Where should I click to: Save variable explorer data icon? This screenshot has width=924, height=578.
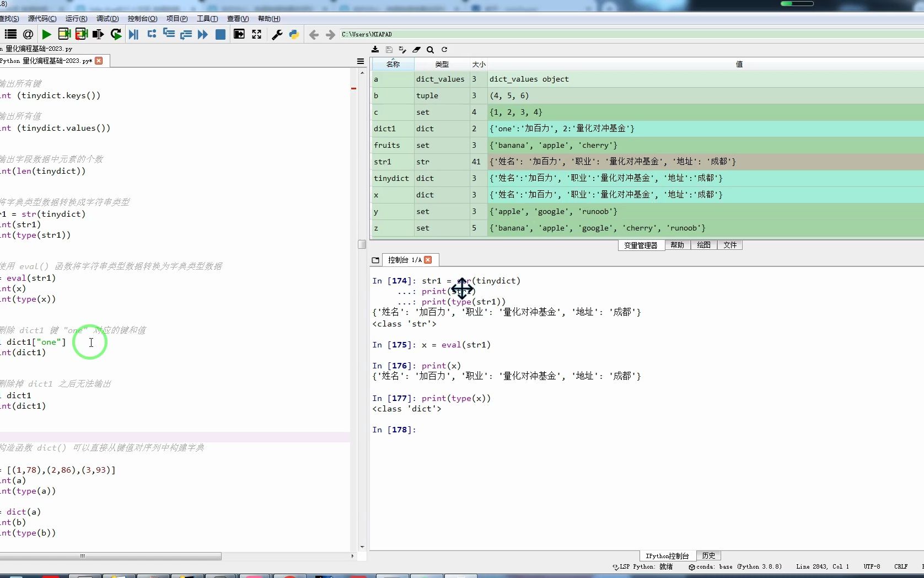389,50
